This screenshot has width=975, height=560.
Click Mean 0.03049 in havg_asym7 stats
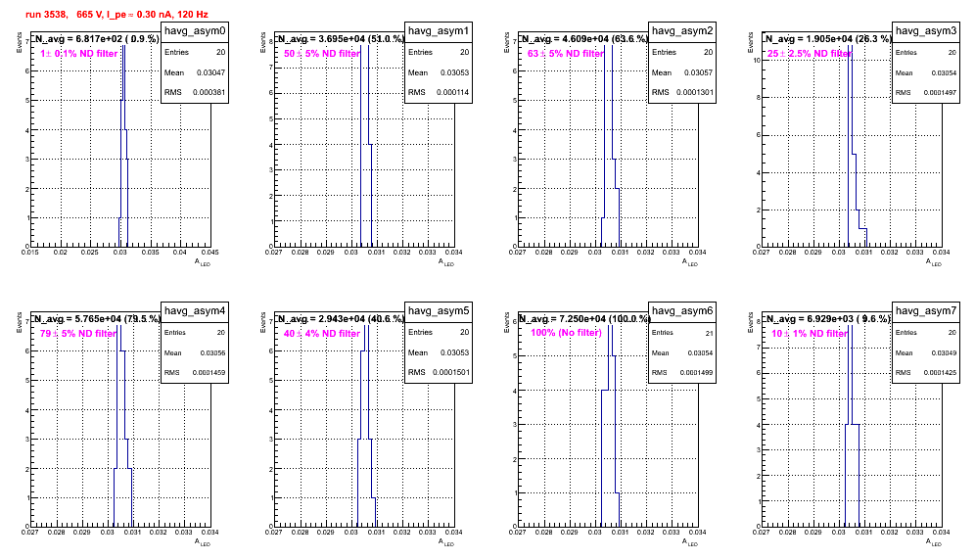926,352
